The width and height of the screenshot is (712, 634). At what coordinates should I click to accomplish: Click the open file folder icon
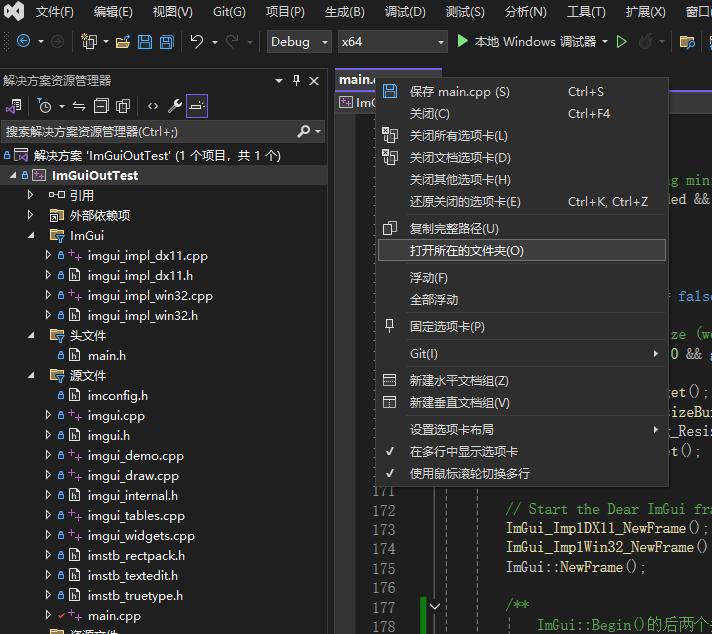123,42
